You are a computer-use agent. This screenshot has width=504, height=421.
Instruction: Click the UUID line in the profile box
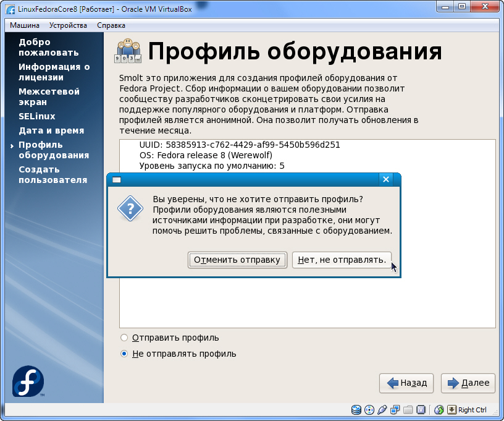pos(240,145)
